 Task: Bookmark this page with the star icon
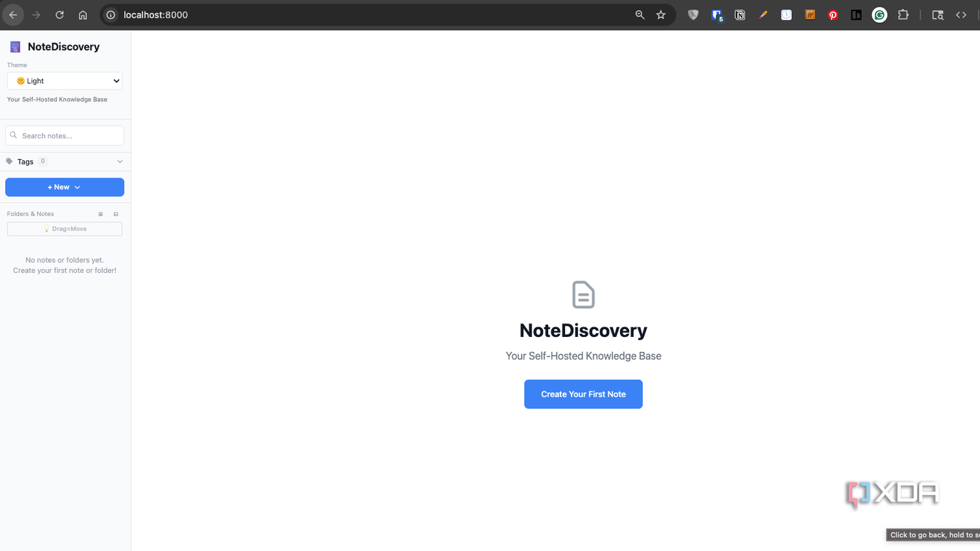pos(661,15)
